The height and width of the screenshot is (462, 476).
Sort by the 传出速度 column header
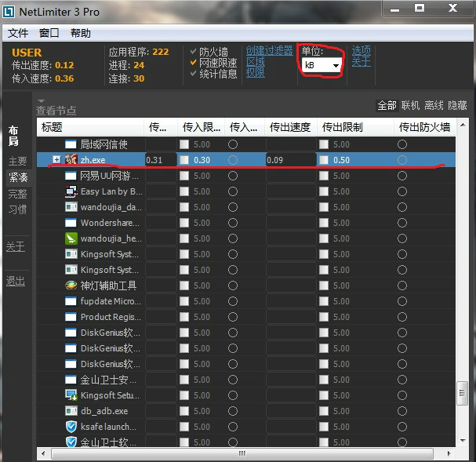[290, 127]
